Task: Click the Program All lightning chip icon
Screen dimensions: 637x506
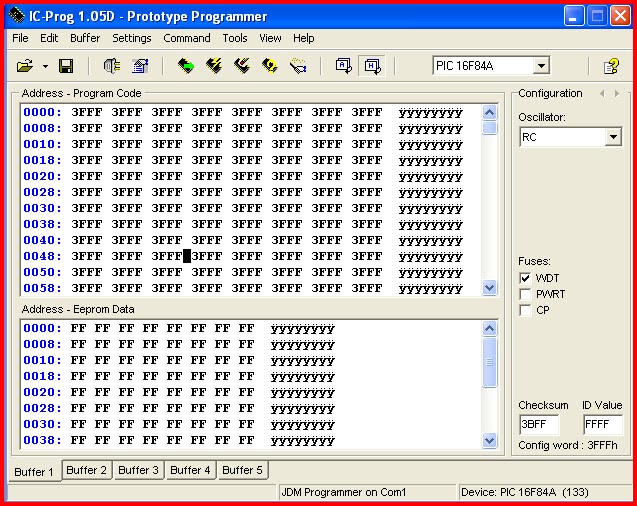Action: pos(214,66)
